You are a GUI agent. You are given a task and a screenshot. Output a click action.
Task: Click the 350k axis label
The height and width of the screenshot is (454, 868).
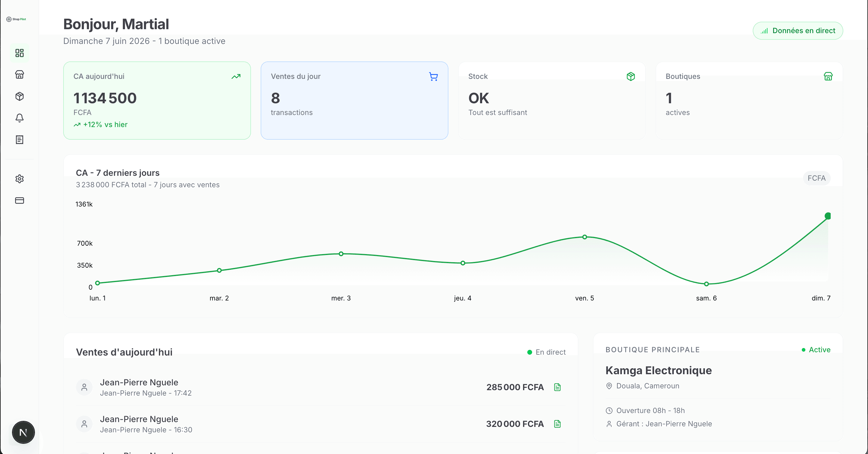coord(85,265)
